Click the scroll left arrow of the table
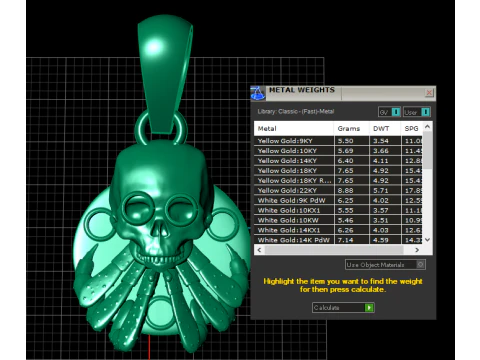Viewport: 480px width, 360px height. tap(259, 250)
